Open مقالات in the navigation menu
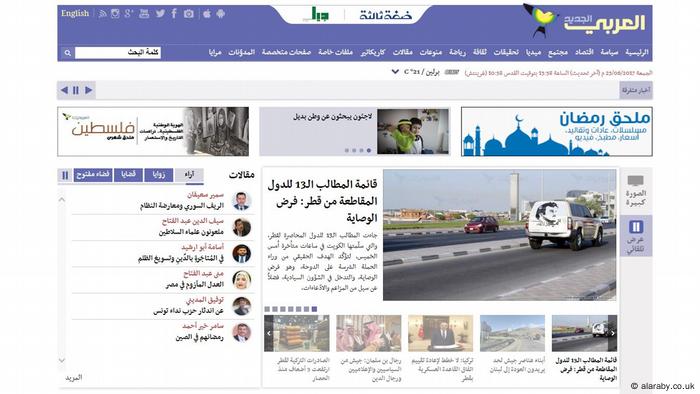 (x=402, y=52)
